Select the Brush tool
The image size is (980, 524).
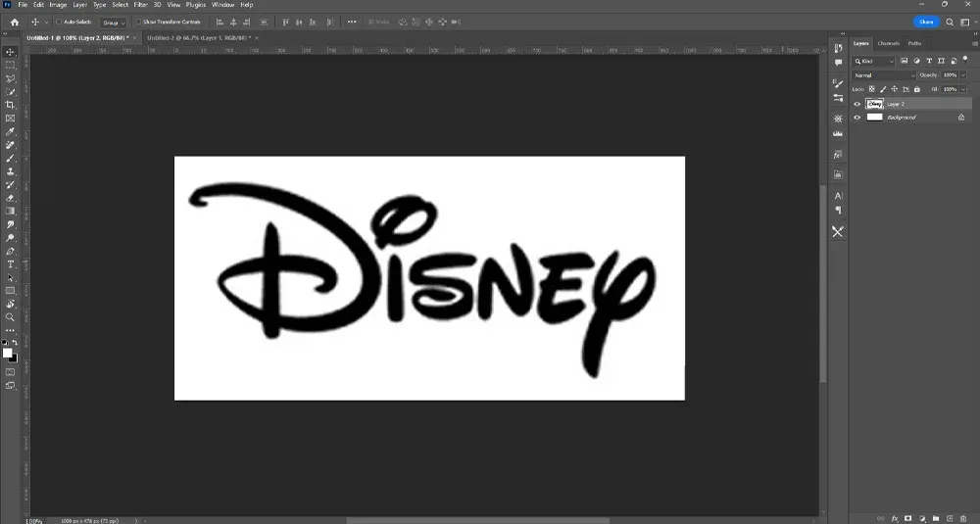[10, 158]
